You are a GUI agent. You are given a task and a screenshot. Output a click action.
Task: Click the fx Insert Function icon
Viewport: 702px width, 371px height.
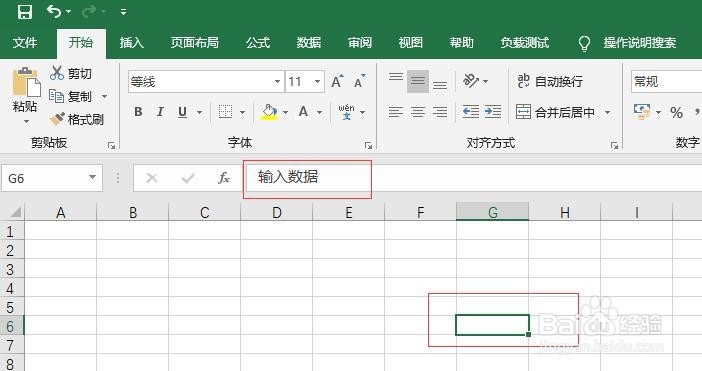[223, 178]
